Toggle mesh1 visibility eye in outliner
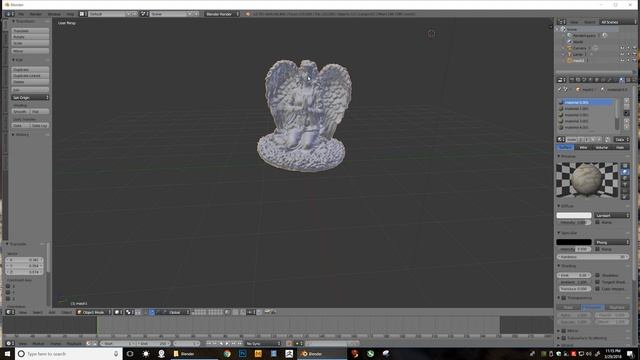 (622, 60)
